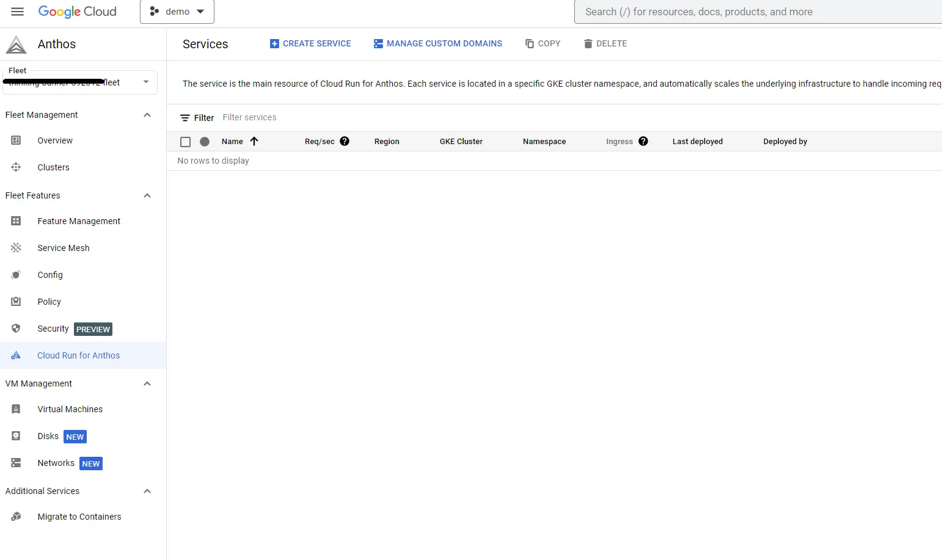This screenshot has height=560, width=942.
Task: Toggle the select-all services checkbox
Action: [186, 142]
